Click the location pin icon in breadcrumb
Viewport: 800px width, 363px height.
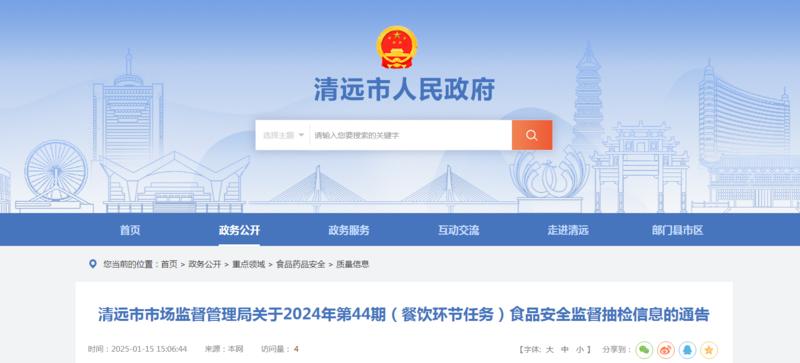coord(93,264)
